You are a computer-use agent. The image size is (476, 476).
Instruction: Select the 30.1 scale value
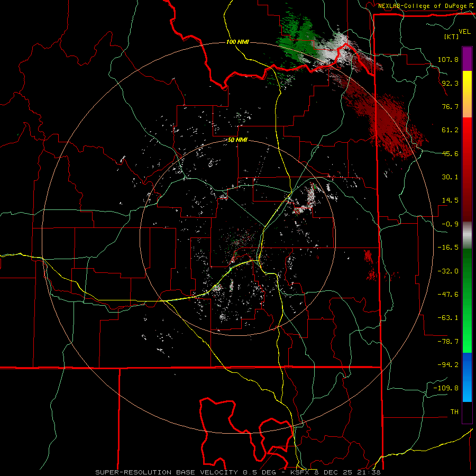pyautogui.click(x=450, y=177)
